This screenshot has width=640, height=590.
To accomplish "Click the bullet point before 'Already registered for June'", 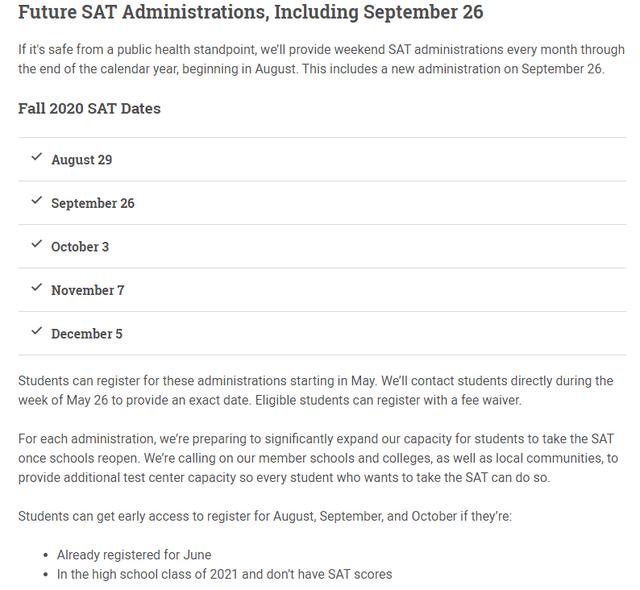I will point(46,555).
